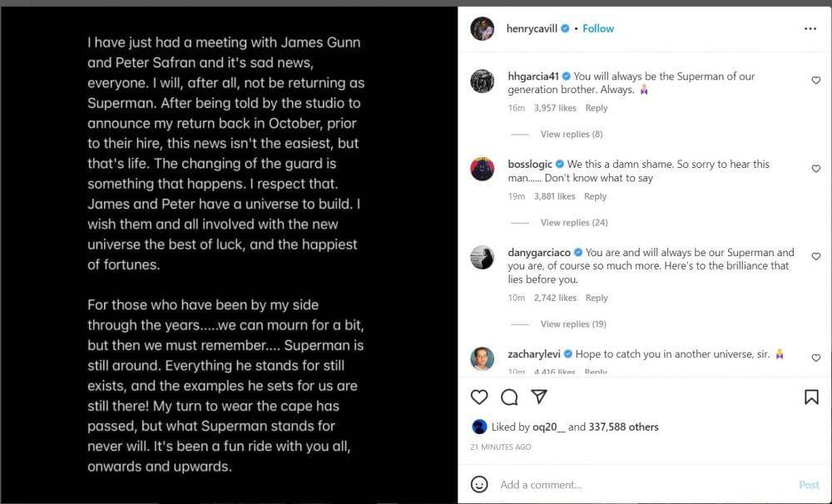Like danygarciaco's comment heart
The width and height of the screenshot is (832, 504).
[x=815, y=256]
